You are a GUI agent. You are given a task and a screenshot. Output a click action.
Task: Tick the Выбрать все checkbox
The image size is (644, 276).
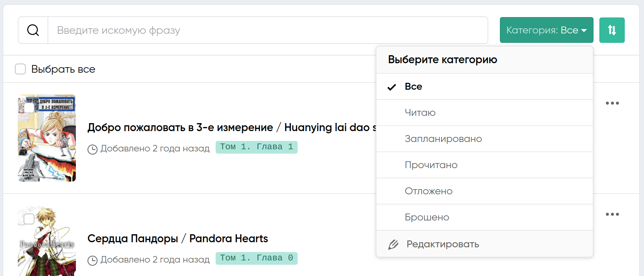point(20,69)
